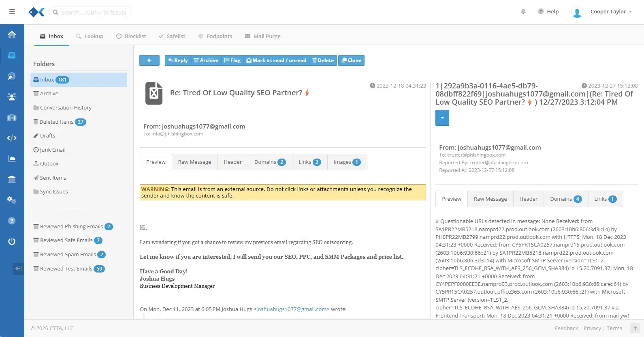Click the users group sidebar icon

coord(12,97)
